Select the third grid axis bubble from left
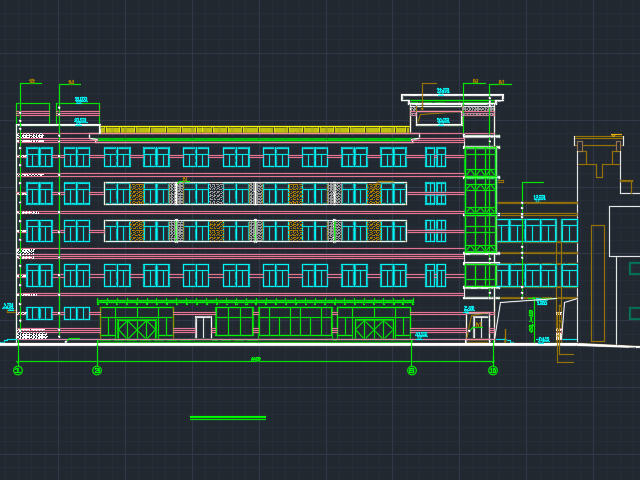Screen dimensions: 640x480 click(411, 370)
